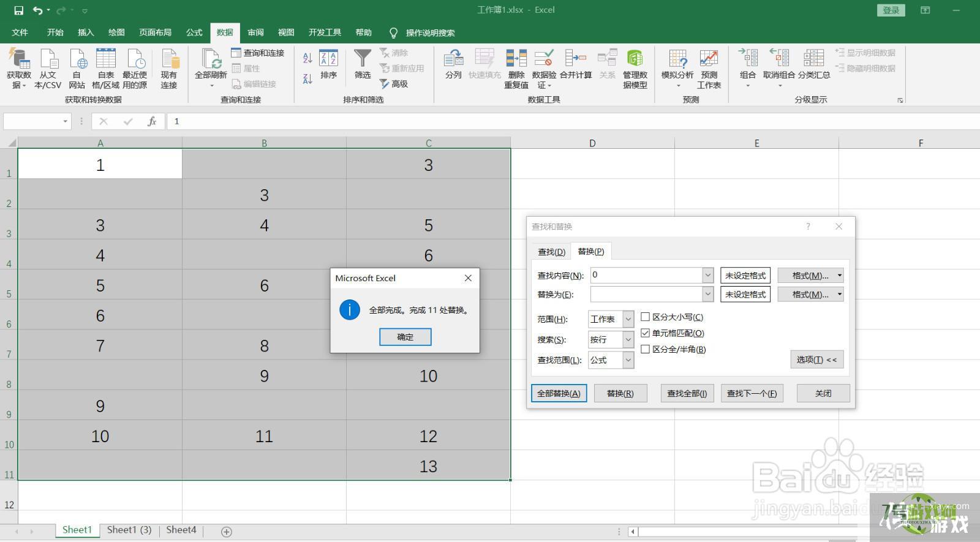
Task: Click column D header
Action: [592, 143]
